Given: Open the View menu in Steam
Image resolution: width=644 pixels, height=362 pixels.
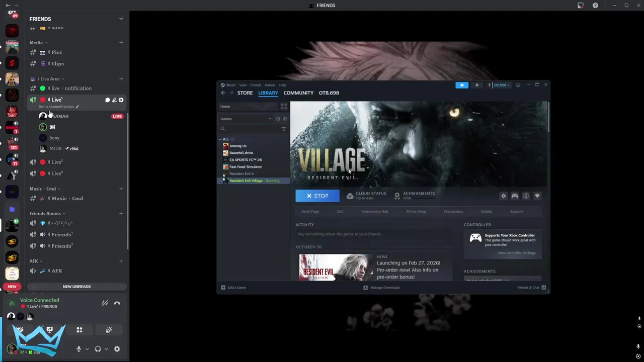Looking at the screenshot, I should 243,85.
